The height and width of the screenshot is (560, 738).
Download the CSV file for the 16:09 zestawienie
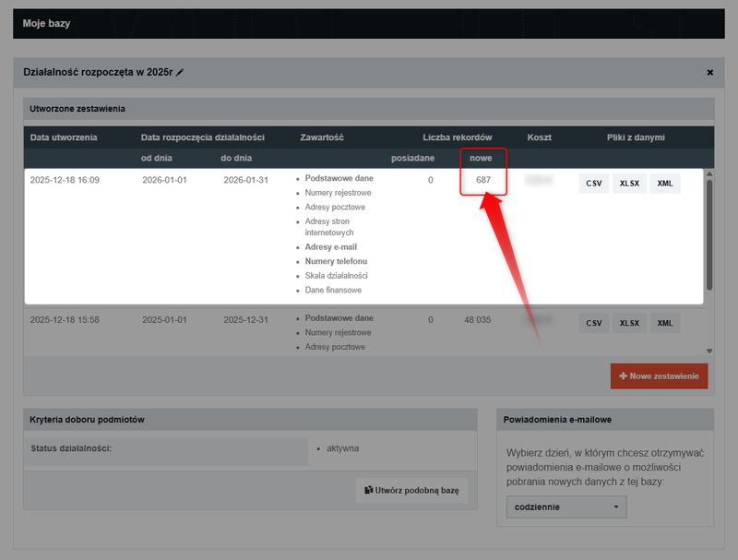pos(593,183)
